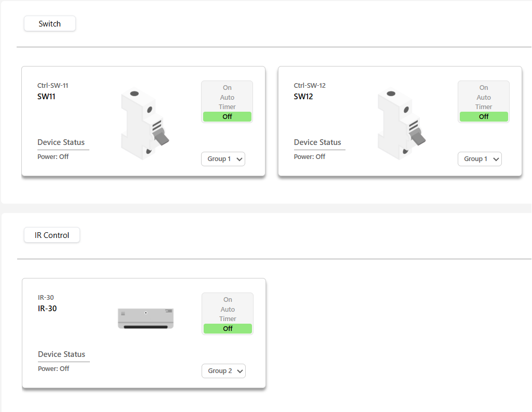532x412 pixels.
Task: Click the SW11 circuit breaker device image
Action: tap(144, 122)
